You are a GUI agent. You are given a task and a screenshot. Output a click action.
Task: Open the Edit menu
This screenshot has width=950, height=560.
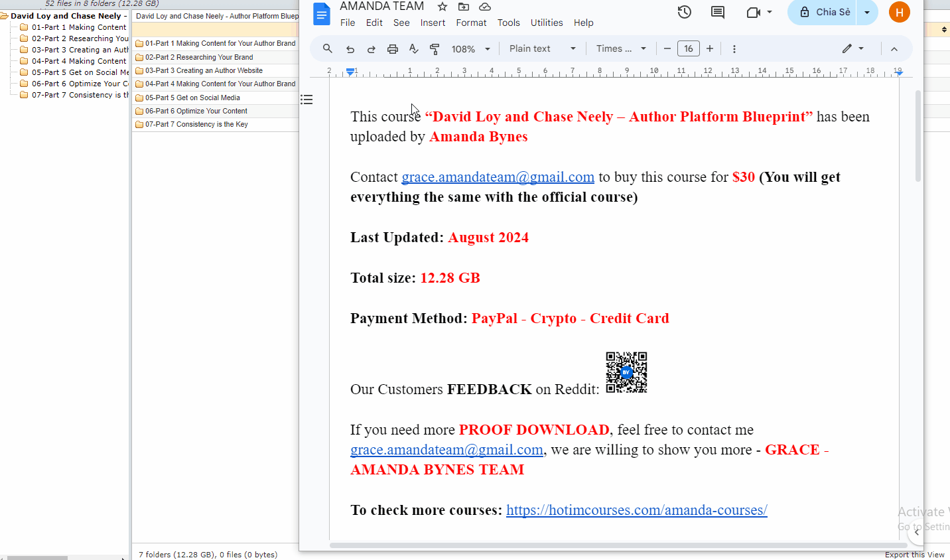coord(374,23)
